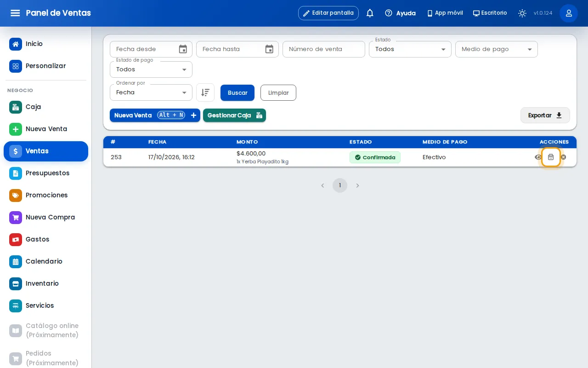Click the Presupuestos document icon
This screenshot has height=368, width=588.
[16, 173]
